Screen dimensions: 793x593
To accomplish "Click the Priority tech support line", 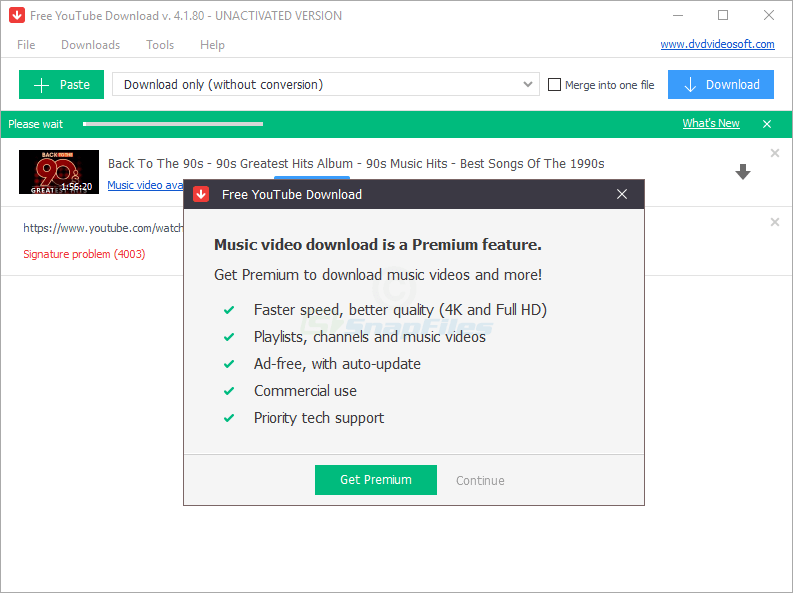I will [x=319, y=418].
